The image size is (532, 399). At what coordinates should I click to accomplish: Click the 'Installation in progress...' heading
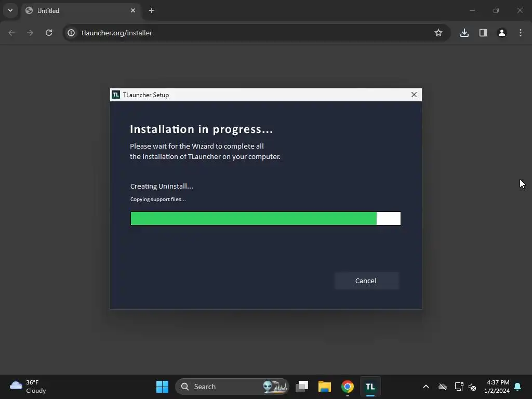pos(202,129)
